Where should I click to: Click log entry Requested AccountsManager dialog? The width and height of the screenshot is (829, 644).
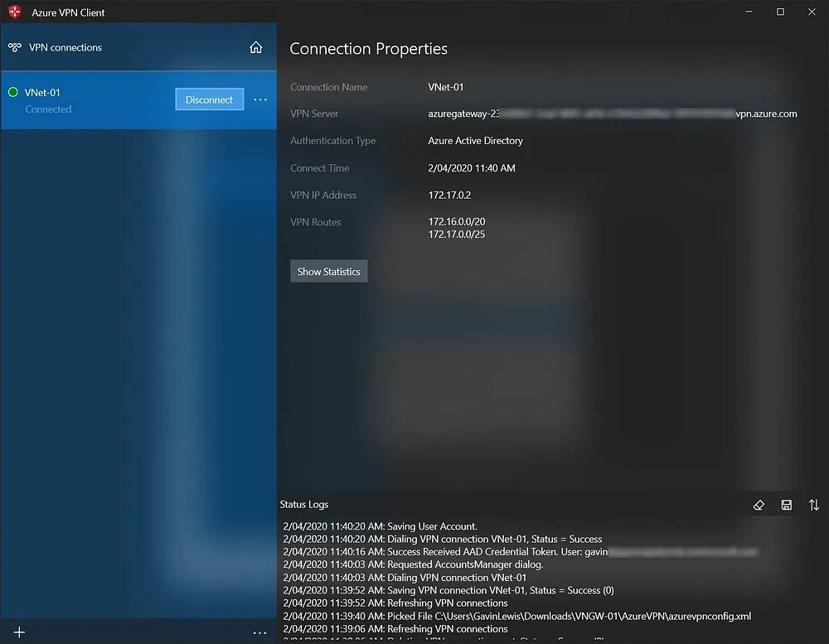413,564
